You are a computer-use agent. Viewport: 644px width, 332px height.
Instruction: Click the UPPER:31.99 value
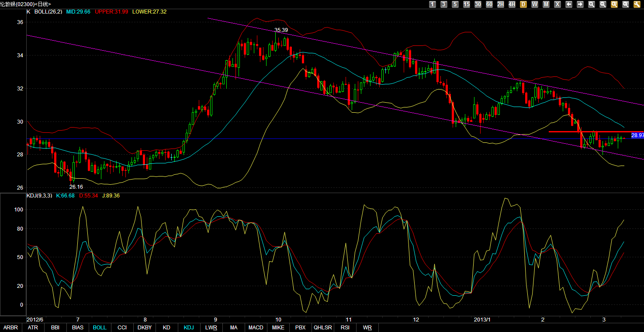111,12
